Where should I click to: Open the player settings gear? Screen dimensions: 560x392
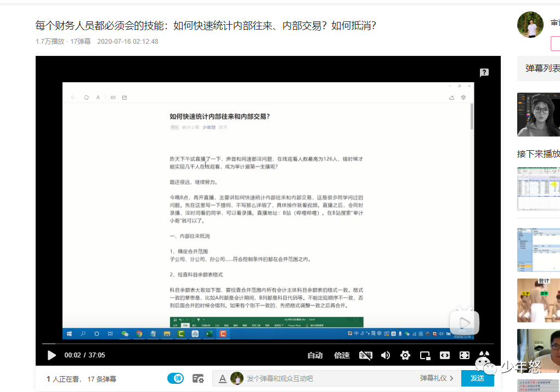point(405,355)
